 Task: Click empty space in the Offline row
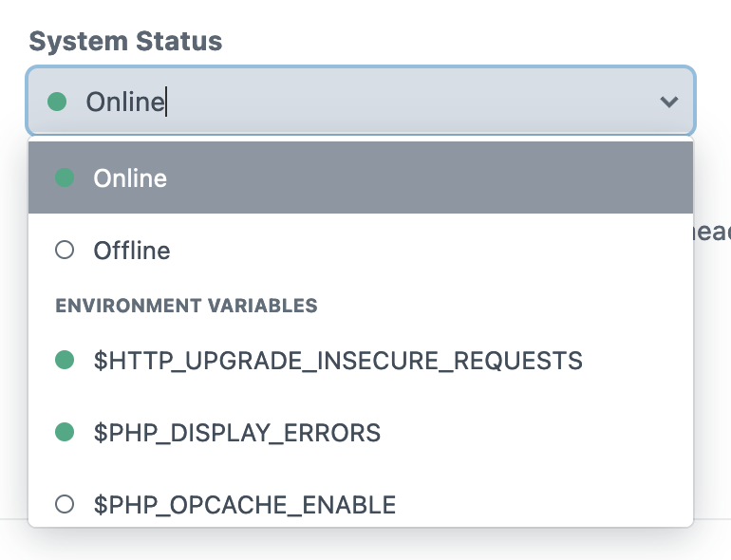click(420, 250)
